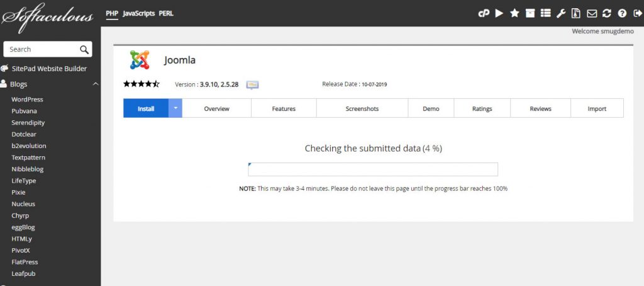Click the star ratings icon in top bar
The image size is (644, 286).
coord(514,13)
